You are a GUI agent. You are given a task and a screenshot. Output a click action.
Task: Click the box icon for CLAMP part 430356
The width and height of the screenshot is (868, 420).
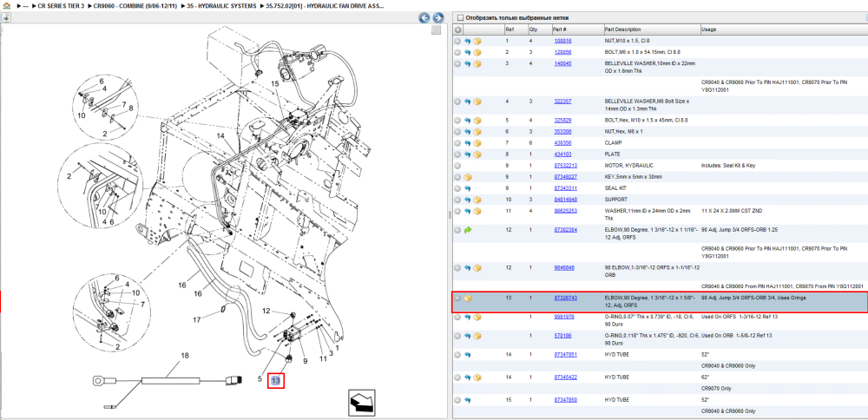click(x=477, y=143)
